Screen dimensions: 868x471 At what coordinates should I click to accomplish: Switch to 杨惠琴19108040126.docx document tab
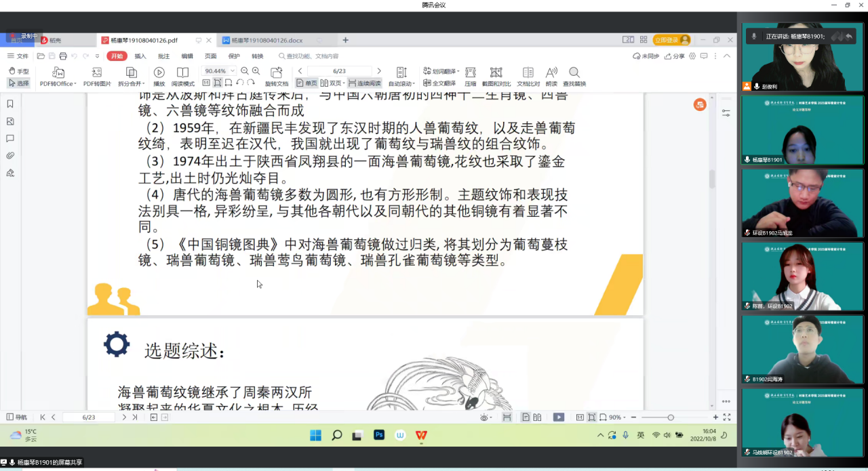pyautogui.click(x=267, y=40)
